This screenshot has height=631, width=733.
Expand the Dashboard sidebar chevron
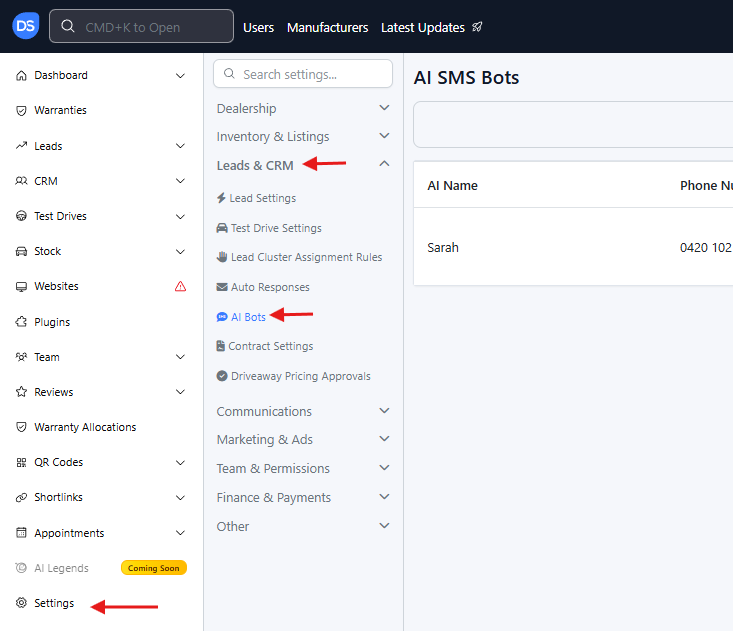pos(180,75)
